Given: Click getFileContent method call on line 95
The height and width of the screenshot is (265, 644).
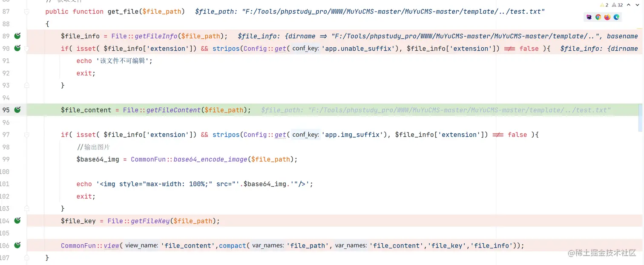Looking at the screenshot, I should [173, 110].
